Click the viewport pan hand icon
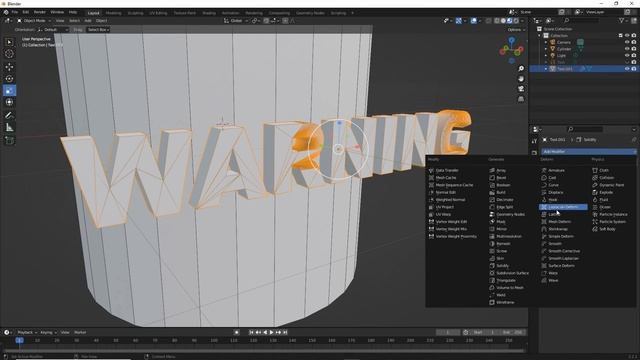Viewport: 640px width, 360px height. (521, 79)
